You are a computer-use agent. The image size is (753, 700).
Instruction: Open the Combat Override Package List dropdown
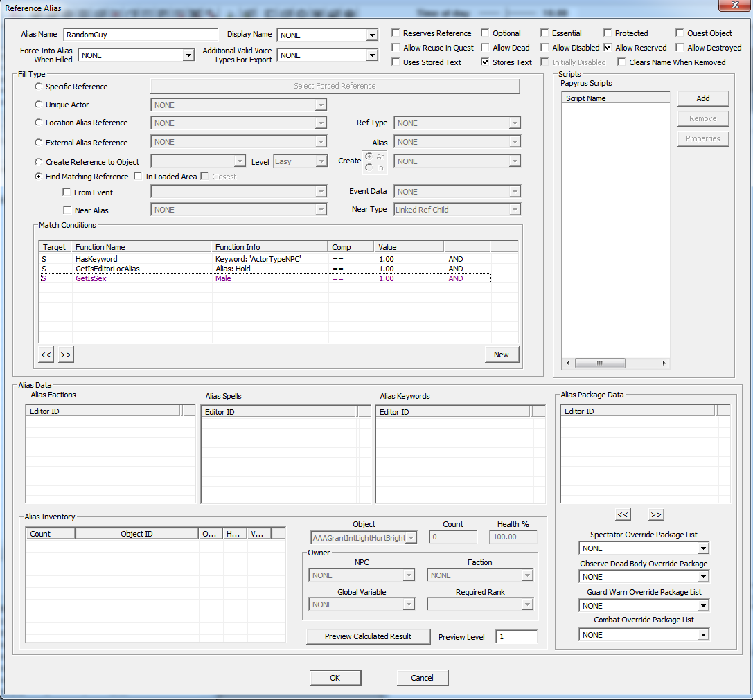(703, 635)
